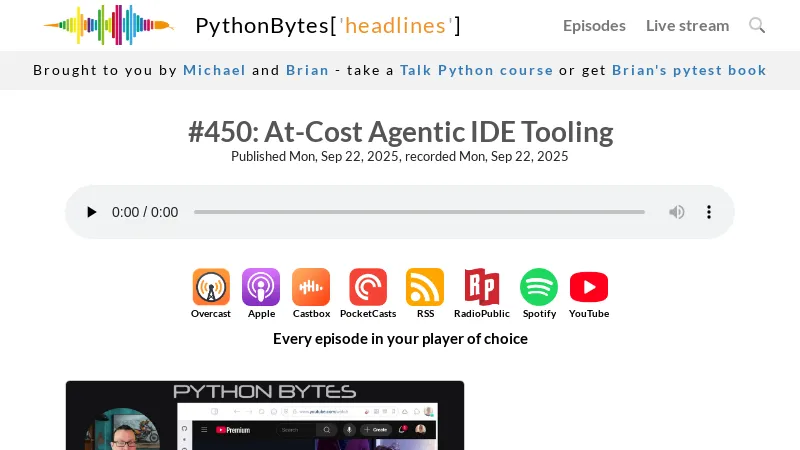Open the Live stream page

pos(687,25)
